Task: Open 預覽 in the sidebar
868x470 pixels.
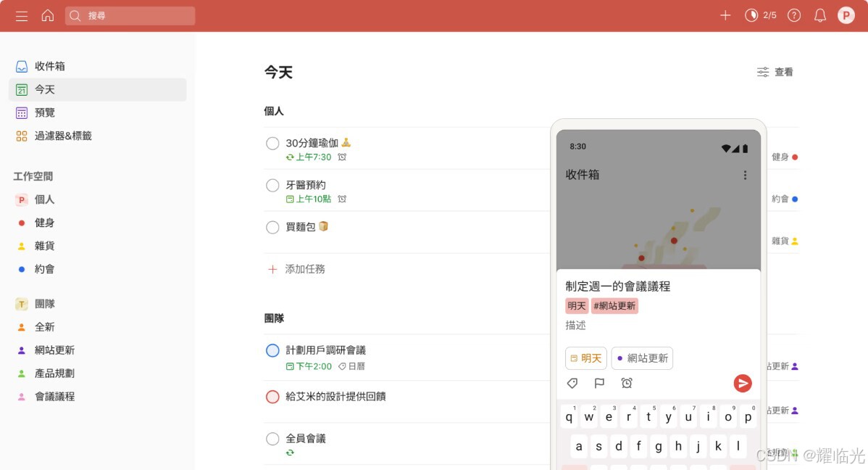Action: point(97,113)
